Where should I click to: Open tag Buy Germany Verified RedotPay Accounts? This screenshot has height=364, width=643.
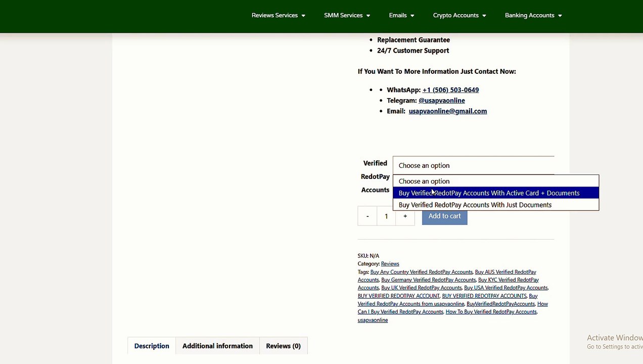(x=428, y=280)
